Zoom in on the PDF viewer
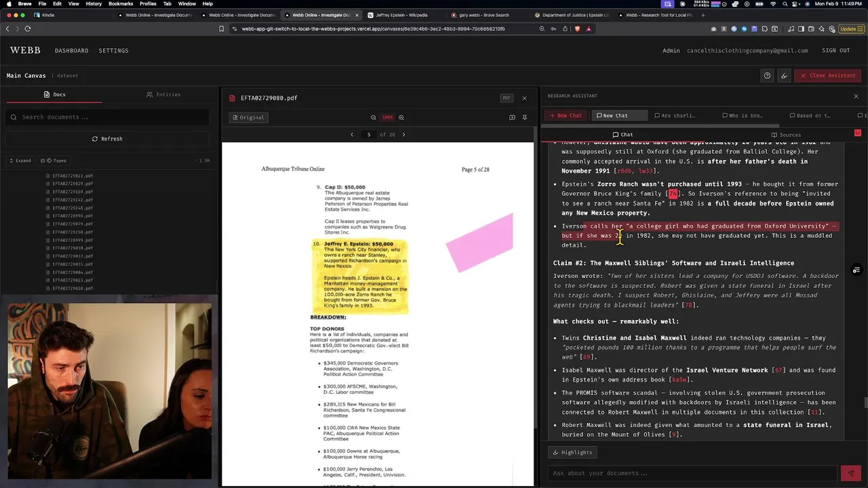Viewport: 868px width, 488px height. pos(401,117)
